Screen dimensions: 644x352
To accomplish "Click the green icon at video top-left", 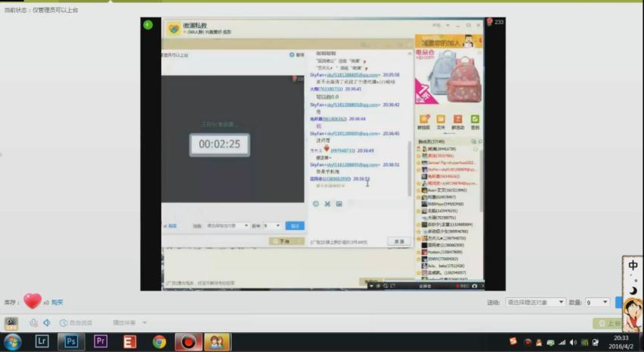I will 148,25.
